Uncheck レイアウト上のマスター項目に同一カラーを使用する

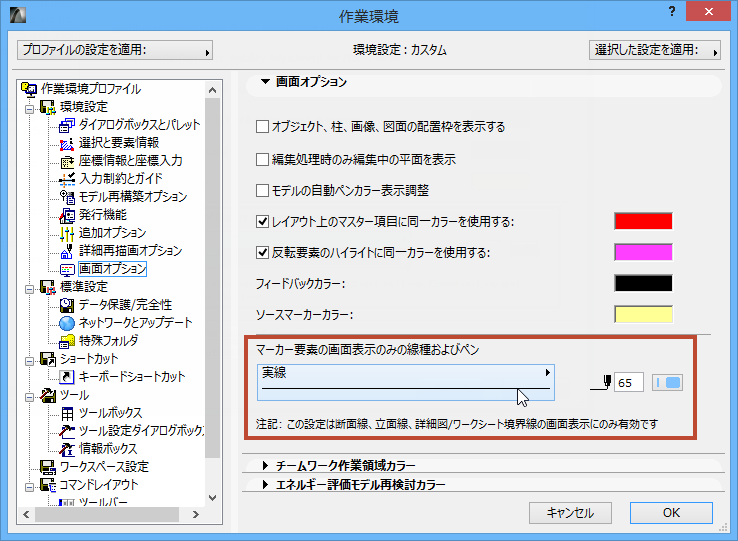point(262,222)
